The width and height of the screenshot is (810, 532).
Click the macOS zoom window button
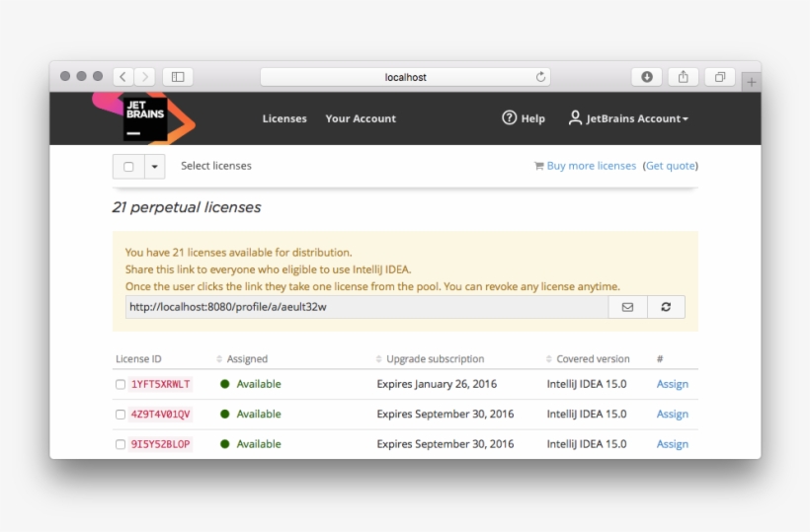98,76
